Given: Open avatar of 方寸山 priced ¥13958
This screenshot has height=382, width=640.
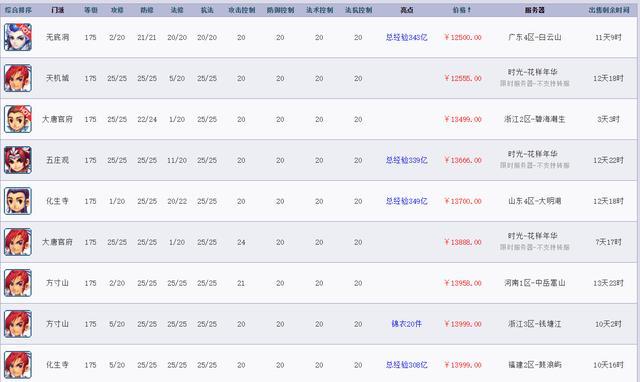Looking at the screenshot, I should [x=18, y=283].
